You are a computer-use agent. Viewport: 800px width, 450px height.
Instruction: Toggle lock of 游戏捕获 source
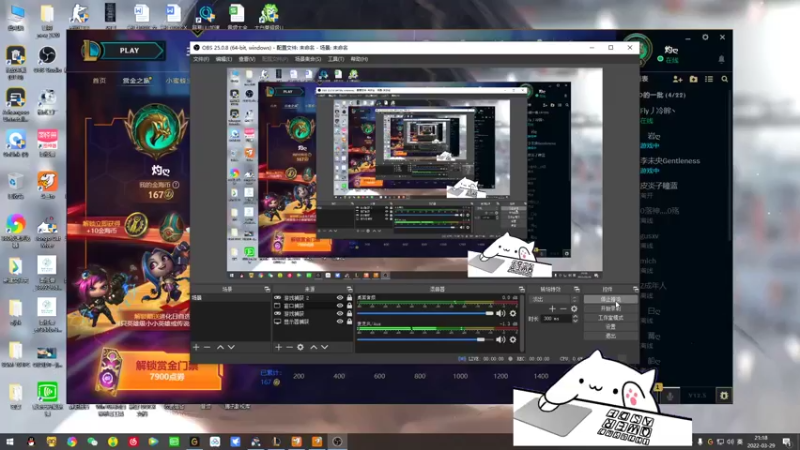click(349, 314)
